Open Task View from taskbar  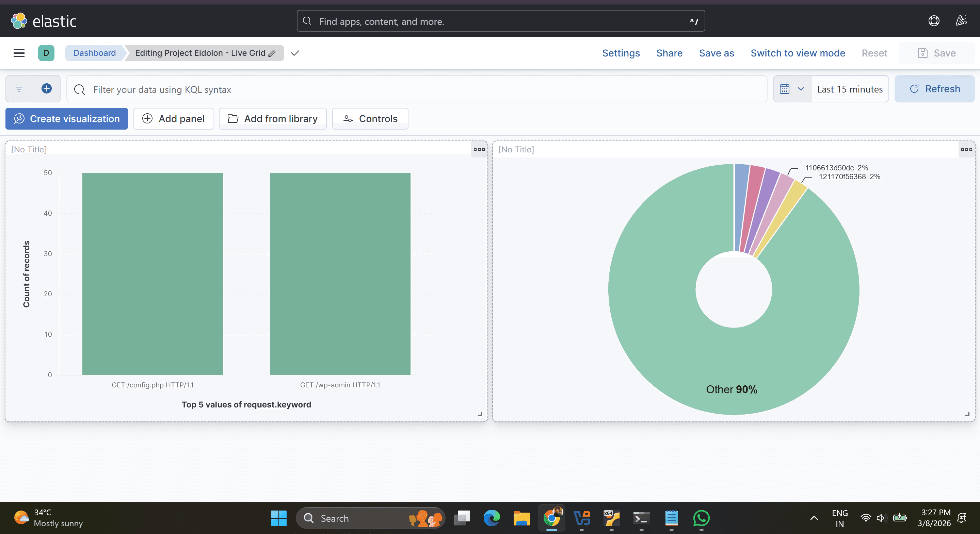(462, 518)
